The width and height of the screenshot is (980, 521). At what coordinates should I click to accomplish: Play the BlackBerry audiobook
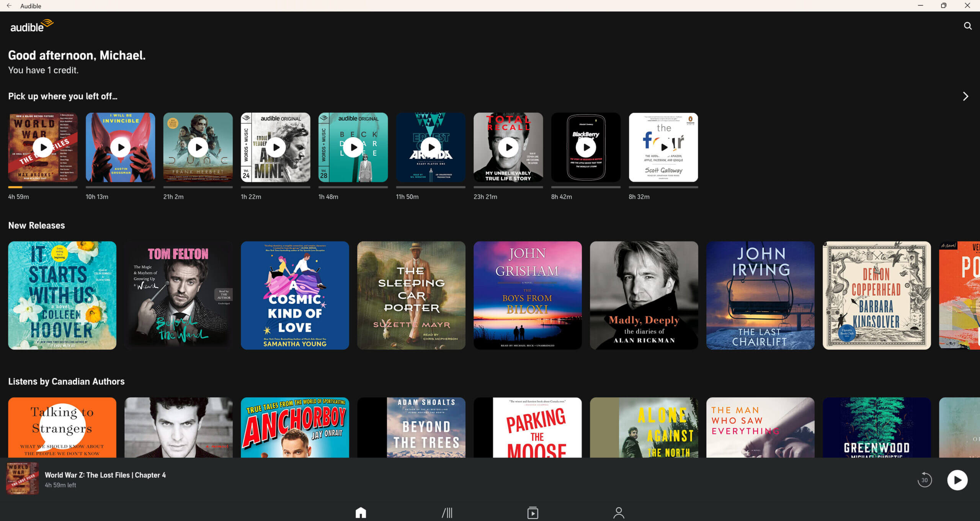point(586,147)
